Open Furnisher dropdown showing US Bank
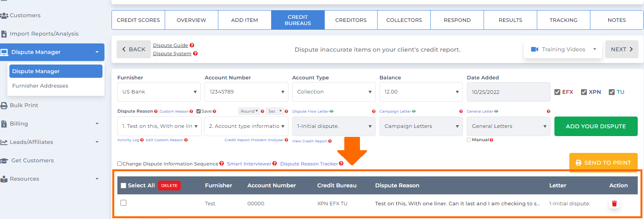This screenshot has height=219, width=644. click(159, 92)
